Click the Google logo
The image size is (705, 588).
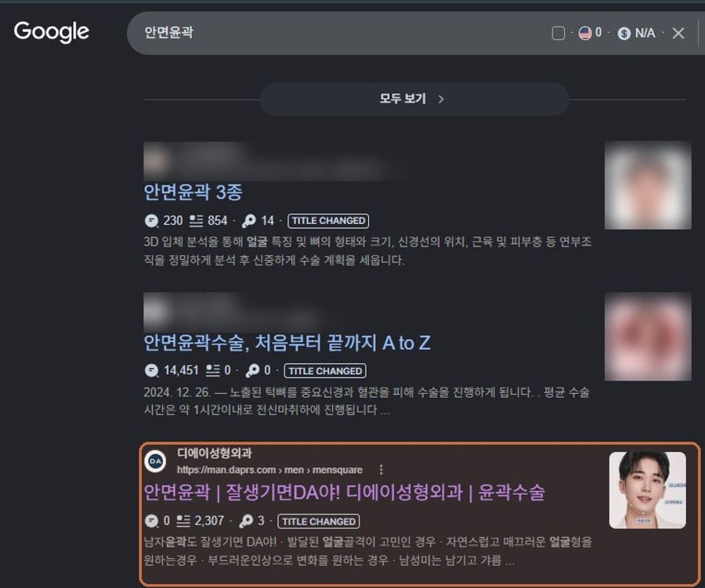tap(51, 32)
